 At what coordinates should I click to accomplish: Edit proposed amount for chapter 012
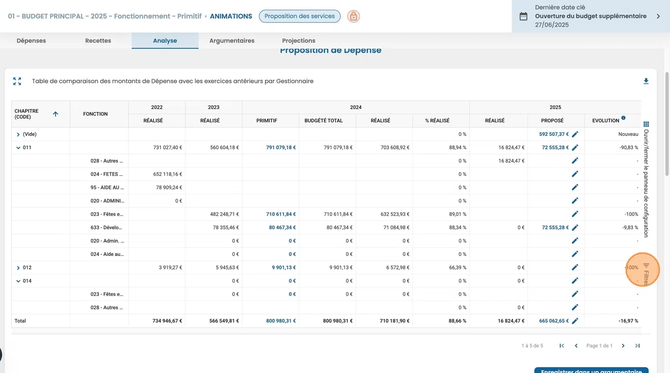pos(575,267)
